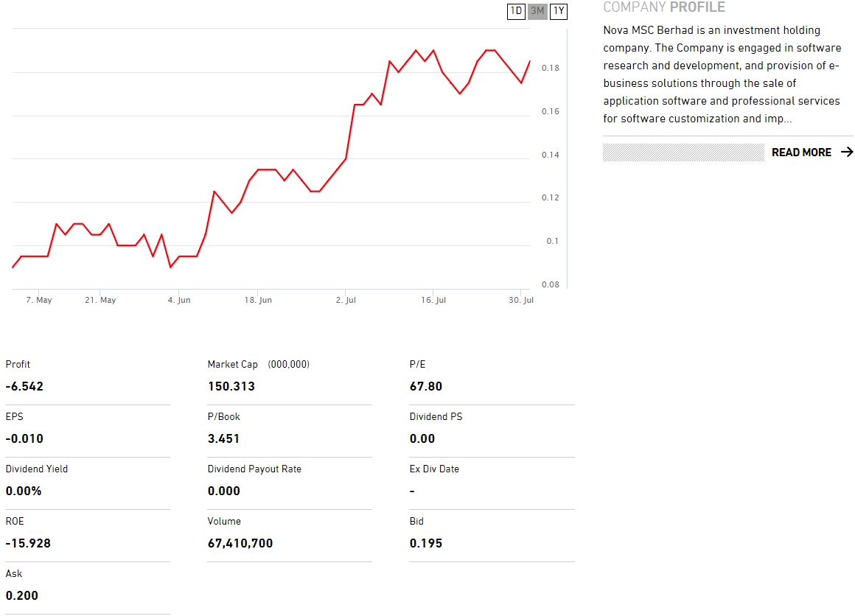Image resolution: width=855 pixels, height=616 pixels.
Task: Click the P/E value 67.80
Action: click(x=426, y=387)
